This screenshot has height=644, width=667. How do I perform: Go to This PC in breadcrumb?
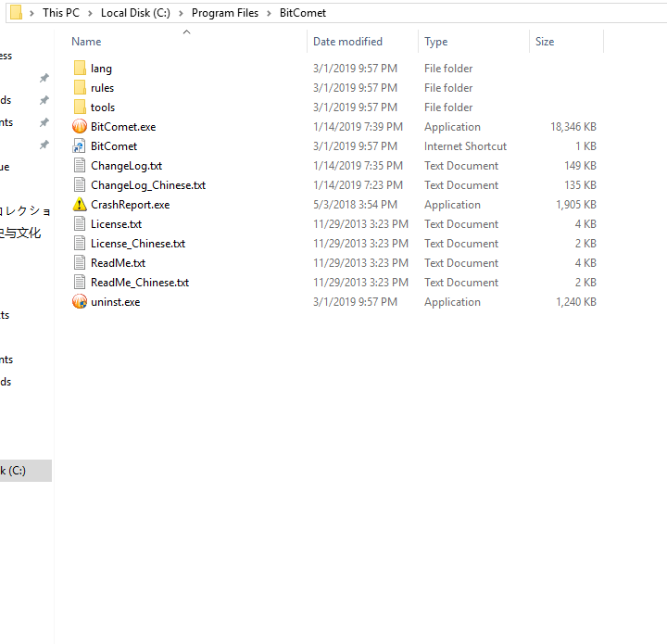point(61,13)
